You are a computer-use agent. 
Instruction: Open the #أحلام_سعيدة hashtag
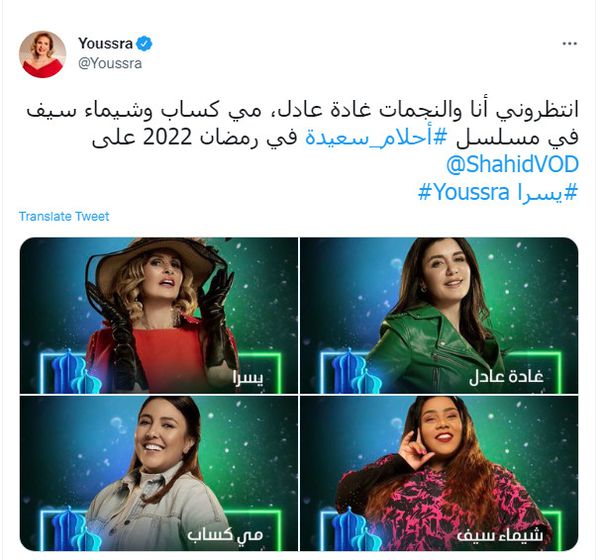coord(376,137)
